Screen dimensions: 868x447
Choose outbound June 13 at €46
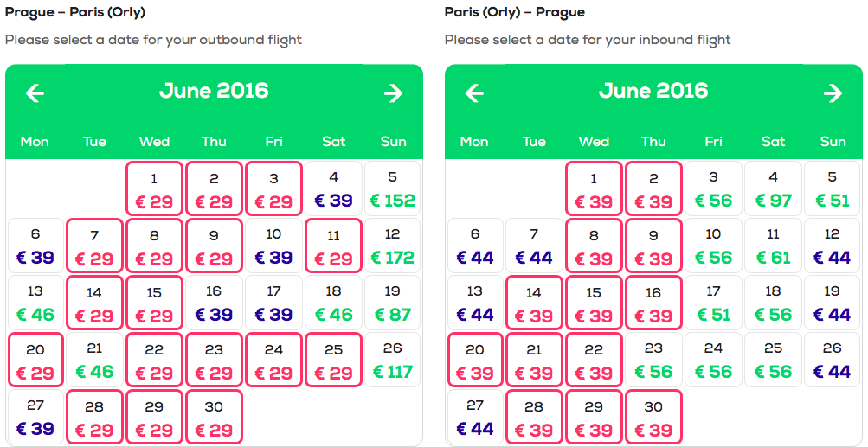tap(35, 303)
